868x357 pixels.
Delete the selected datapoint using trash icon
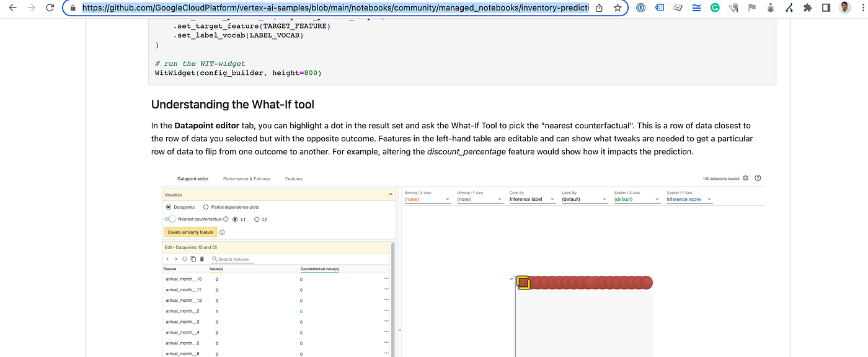click(x=201, y=258)
